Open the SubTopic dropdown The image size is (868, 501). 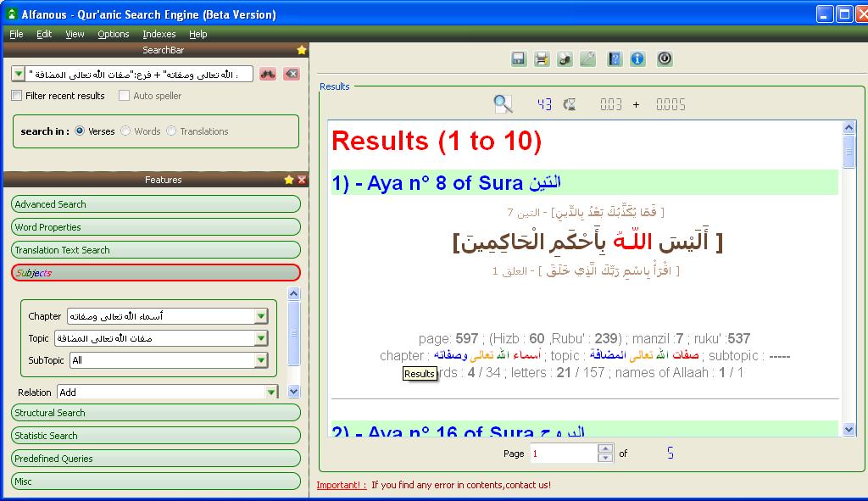click(x=261, y=360)
